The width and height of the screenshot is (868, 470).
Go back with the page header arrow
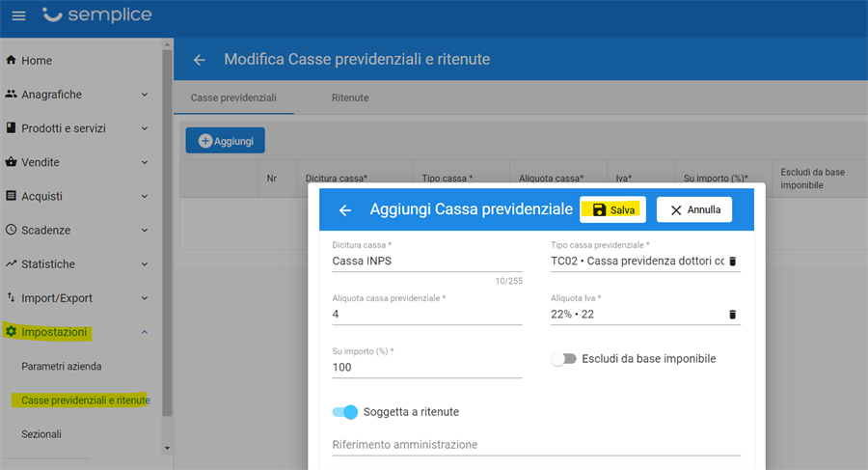coord(200,60)
